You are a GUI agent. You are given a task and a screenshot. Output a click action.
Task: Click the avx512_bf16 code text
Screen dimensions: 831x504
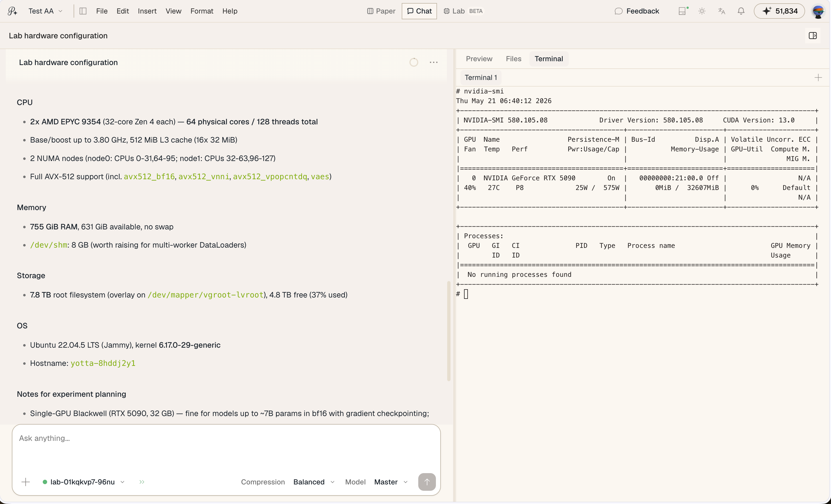149,177
